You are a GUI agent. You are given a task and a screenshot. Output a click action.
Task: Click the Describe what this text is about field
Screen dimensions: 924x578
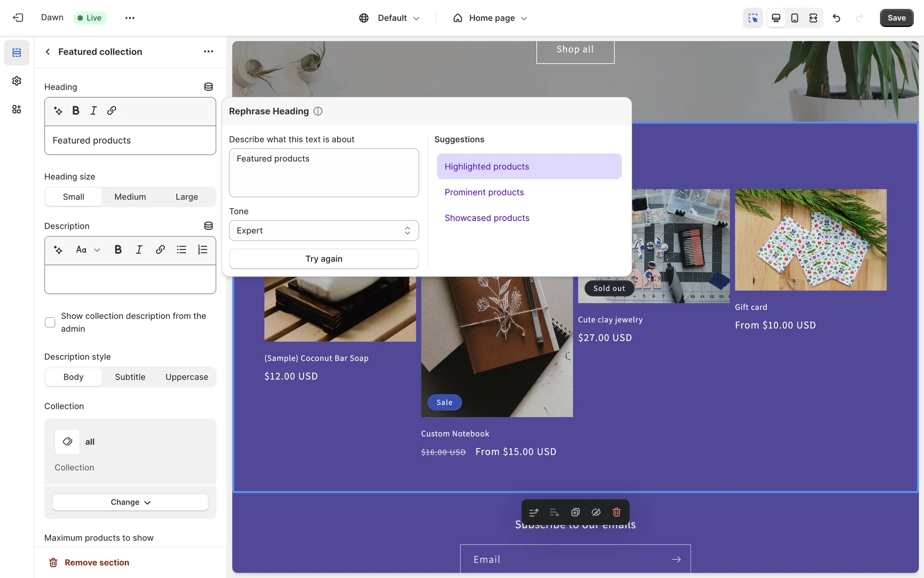pos(323,173)
